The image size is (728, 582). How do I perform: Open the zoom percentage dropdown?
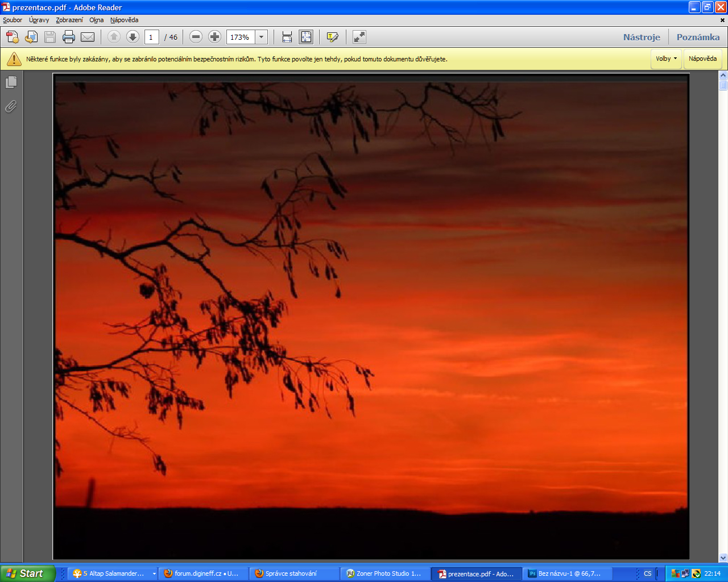pyautogui.click(x=262, y=38)
